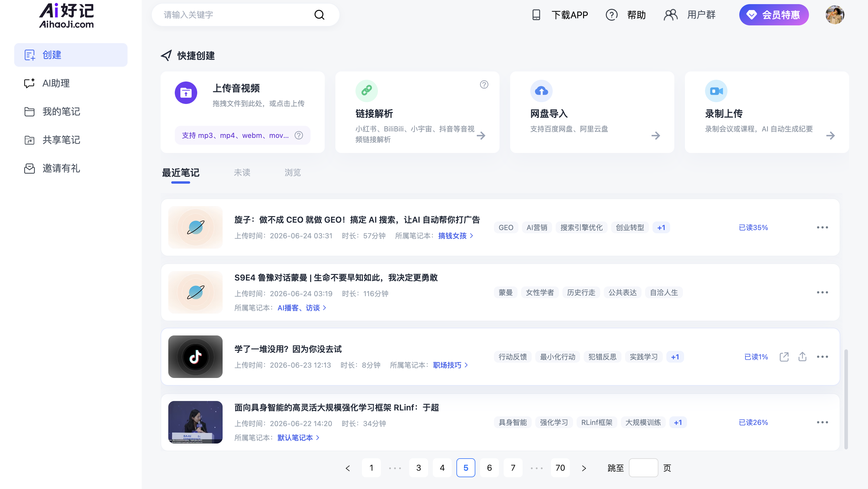Open the 下载APP phone icon
The height and width of the screenshot is (489, 868).
point(536,15)
